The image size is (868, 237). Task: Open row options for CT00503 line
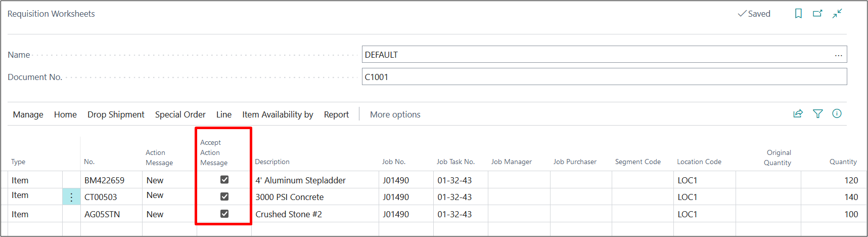[x=71, y=197]
